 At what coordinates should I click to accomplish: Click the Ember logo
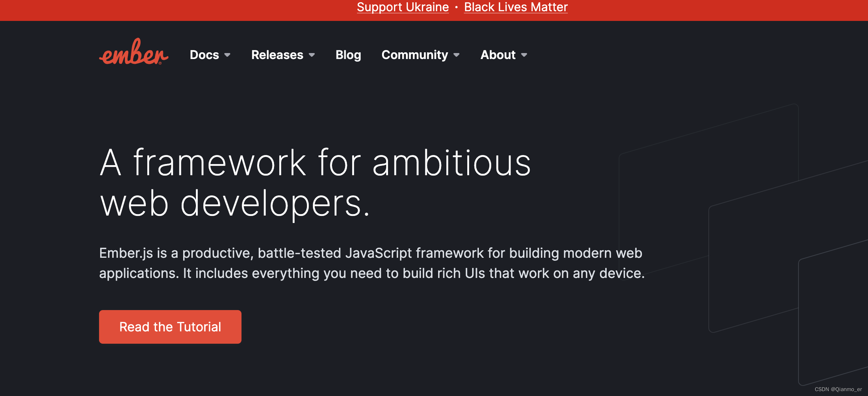134,52
